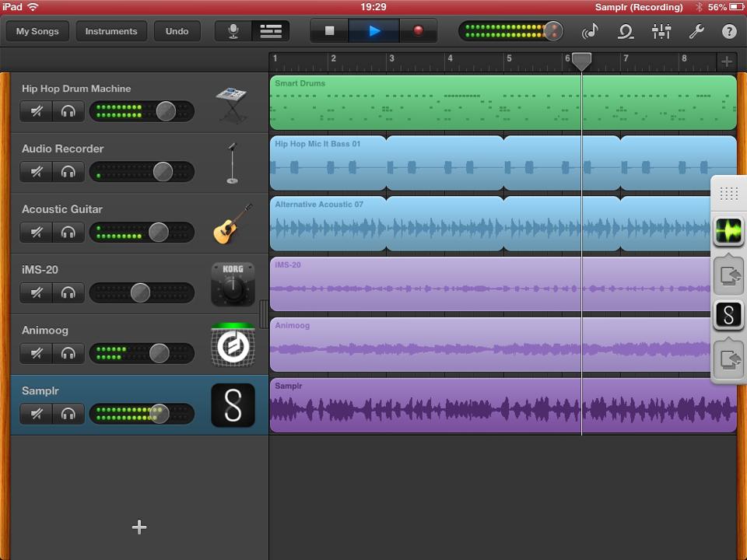Select the Animoog purple audio region

490,345
